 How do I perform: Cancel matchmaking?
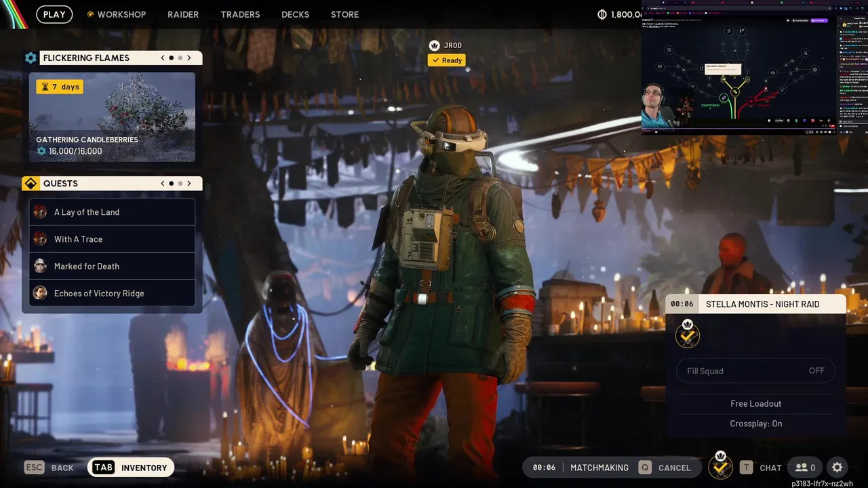click(666, 468)
